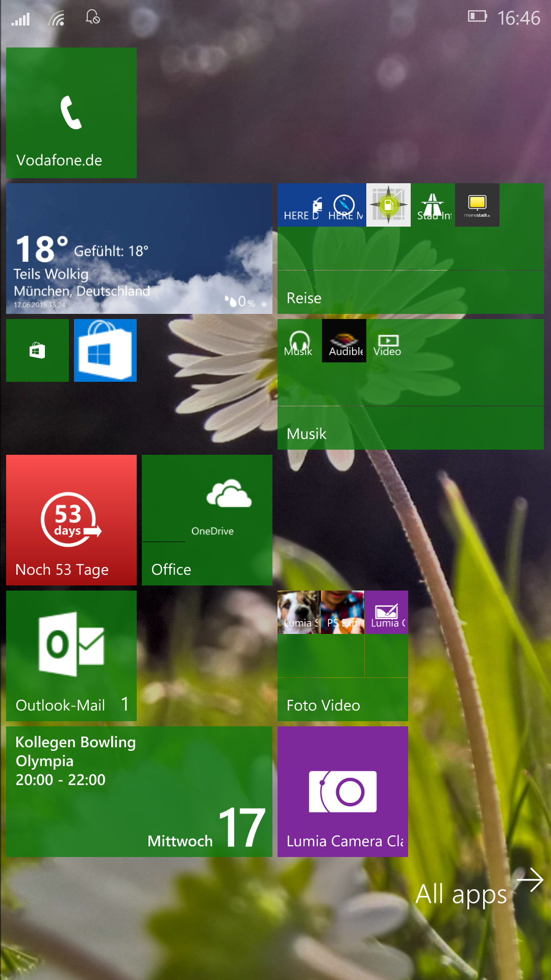Open the small green Store tile
This screenshot has width=551, height=980.
(37, 350)
